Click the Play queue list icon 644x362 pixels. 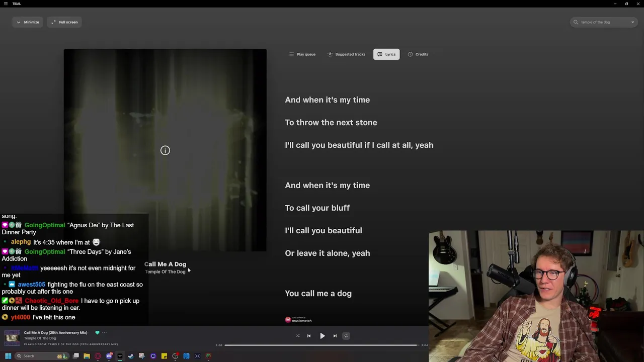(x=291, y=54)
